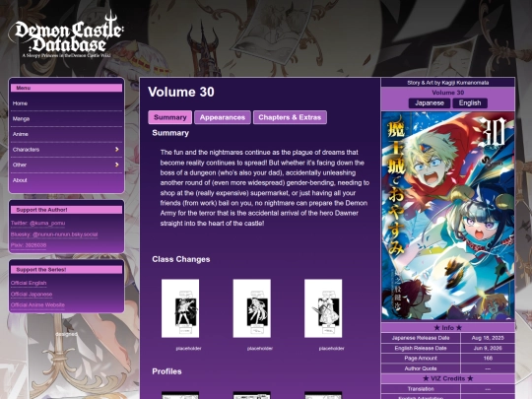Click the Summary section heading below tabs
Viewport: 532px width, 399px height.
[x=170, y=133]
